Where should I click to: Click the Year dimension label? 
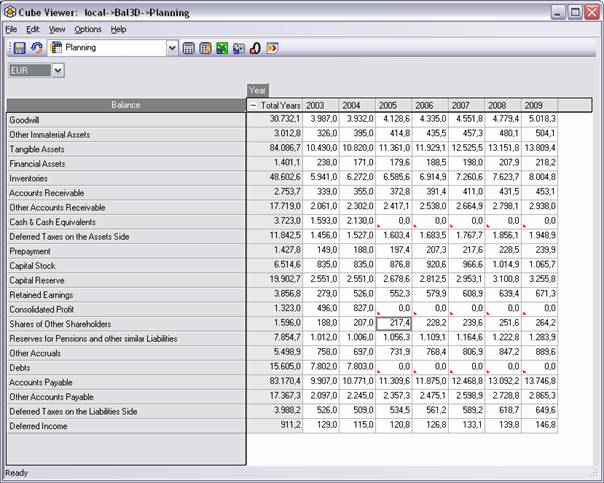click(x=257, y=90)
